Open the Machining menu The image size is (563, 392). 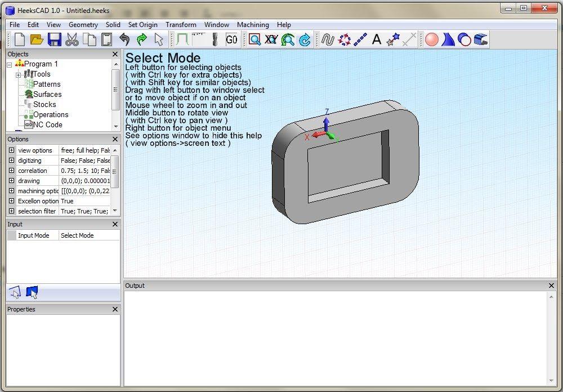pos(253,25)
